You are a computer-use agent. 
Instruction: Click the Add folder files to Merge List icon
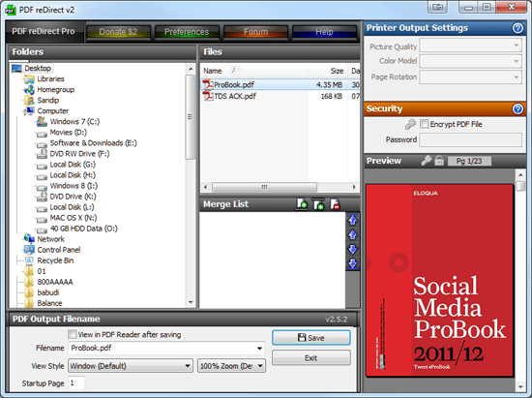[x=318, y=204]
